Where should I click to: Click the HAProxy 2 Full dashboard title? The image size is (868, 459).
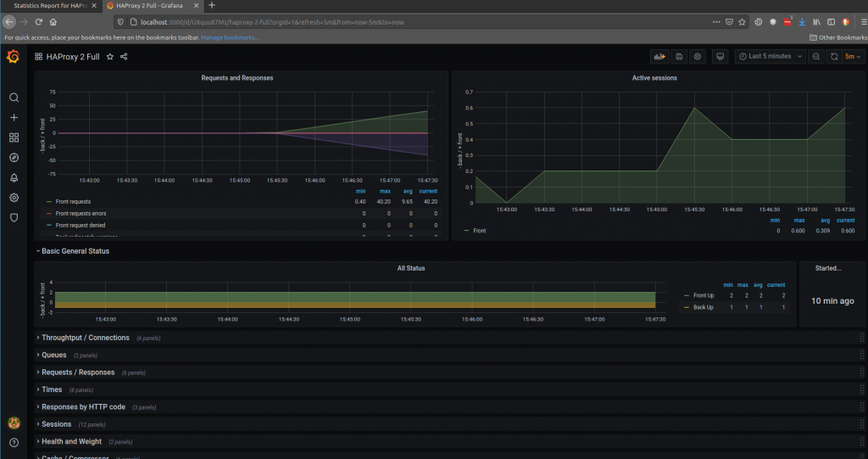click(x=73, y=57)
